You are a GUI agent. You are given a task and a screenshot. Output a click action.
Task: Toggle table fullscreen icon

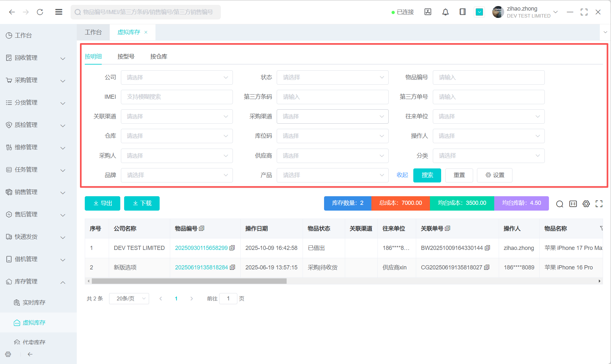599,204
